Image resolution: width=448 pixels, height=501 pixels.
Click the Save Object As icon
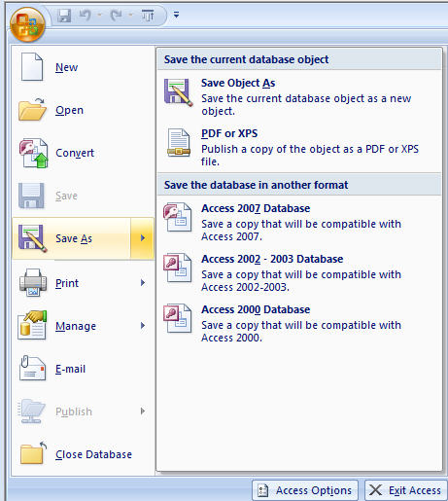coord(179,92)
